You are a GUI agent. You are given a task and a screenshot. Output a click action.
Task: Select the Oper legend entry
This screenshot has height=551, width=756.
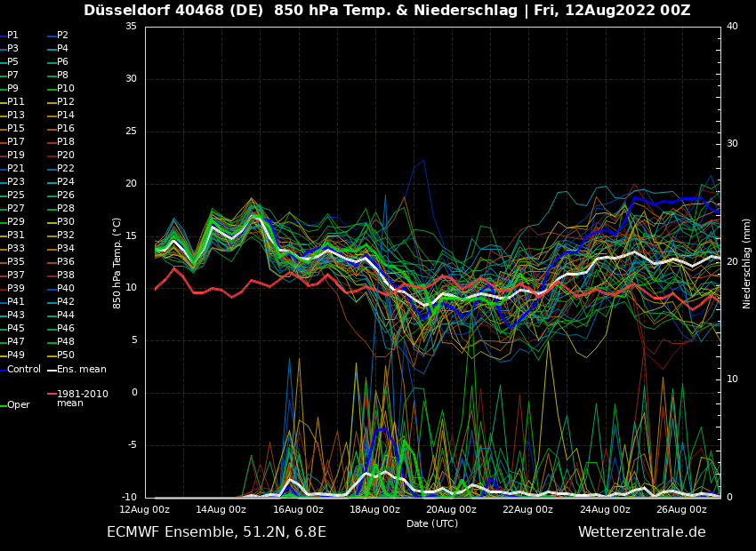[x=19, y=404]
